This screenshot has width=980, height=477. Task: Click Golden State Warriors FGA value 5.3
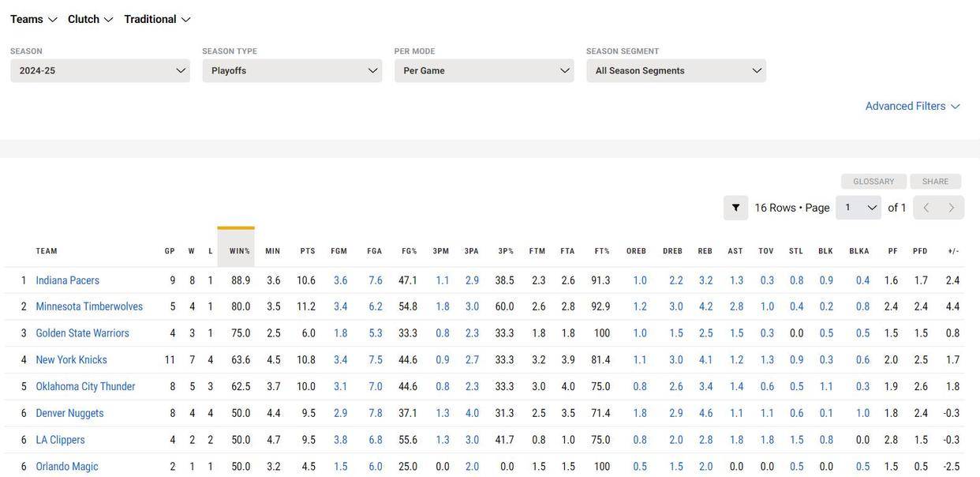(x=376, y=333)
